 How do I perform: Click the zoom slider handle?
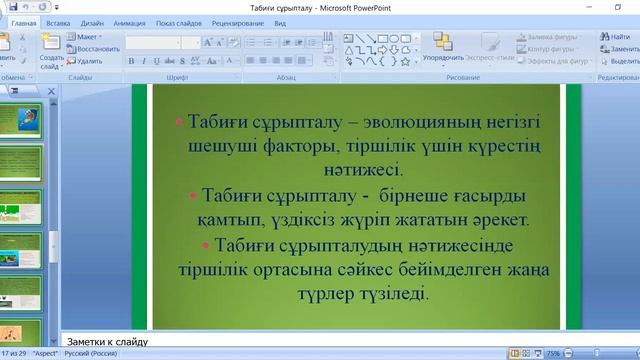[x=596, y=353]
